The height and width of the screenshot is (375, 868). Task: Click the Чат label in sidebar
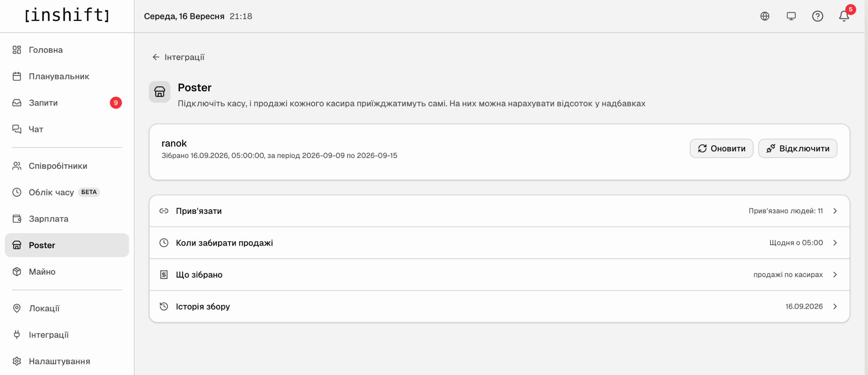[36, 129]
